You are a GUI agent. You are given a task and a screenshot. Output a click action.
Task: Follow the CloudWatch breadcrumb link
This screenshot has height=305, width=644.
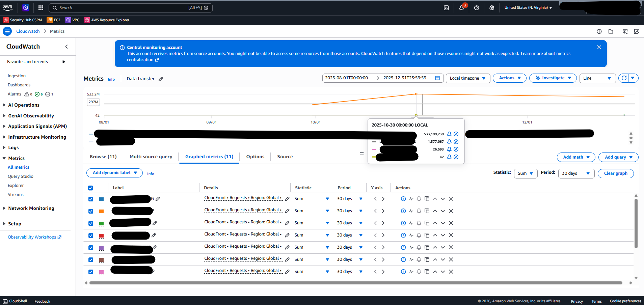pyautogui.click(x=28, y=31)
